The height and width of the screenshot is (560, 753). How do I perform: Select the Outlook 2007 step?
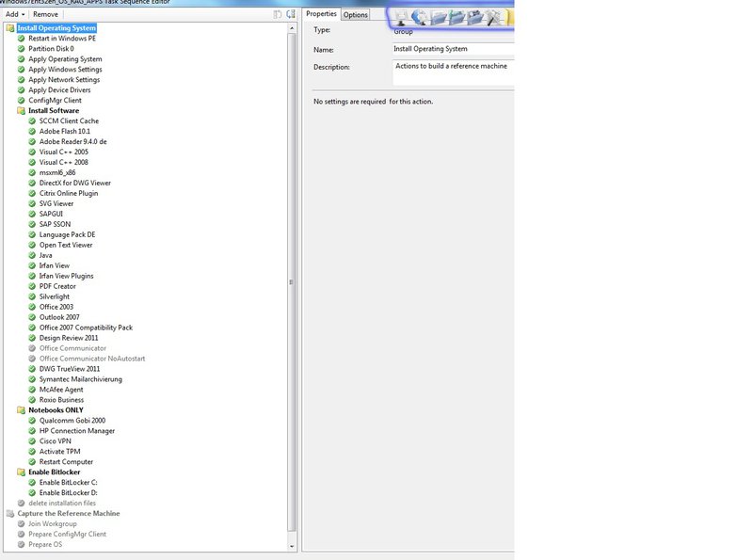pyautogui.click(x=59, y=317)
